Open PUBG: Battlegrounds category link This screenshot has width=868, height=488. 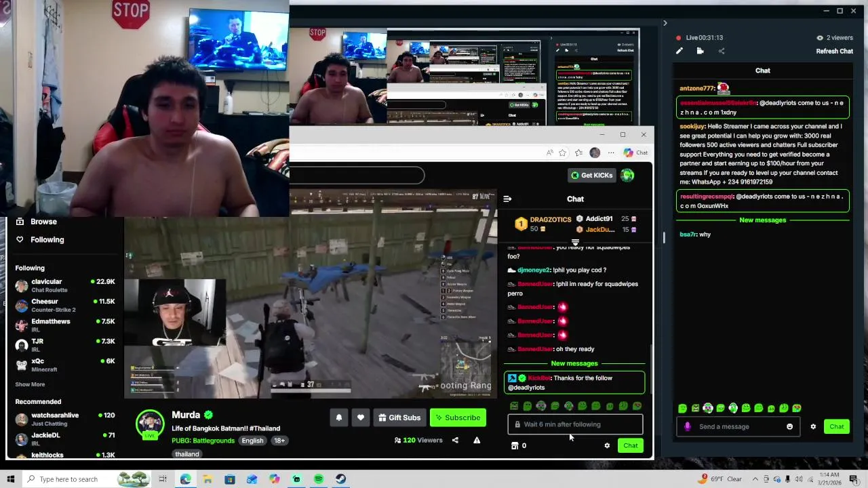[x=203, y=441]
